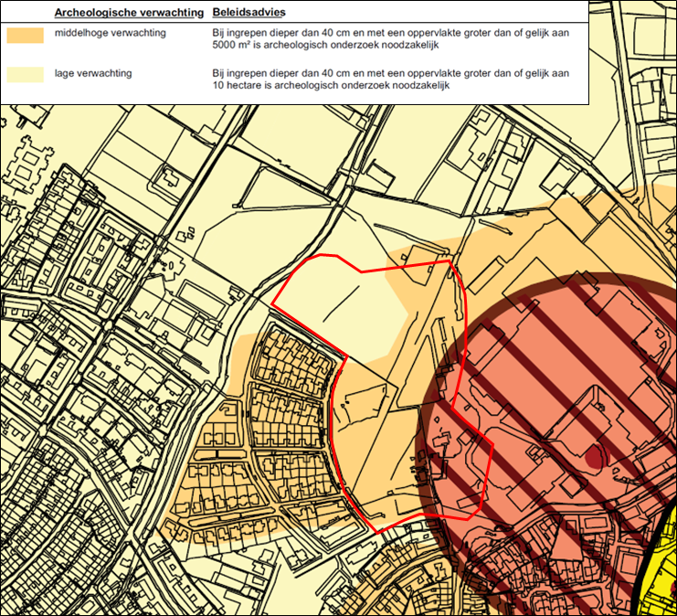Click the advice text mentioning 5000 m²
Viewport: 677px width, 616px height.
[x=391, y=38]
